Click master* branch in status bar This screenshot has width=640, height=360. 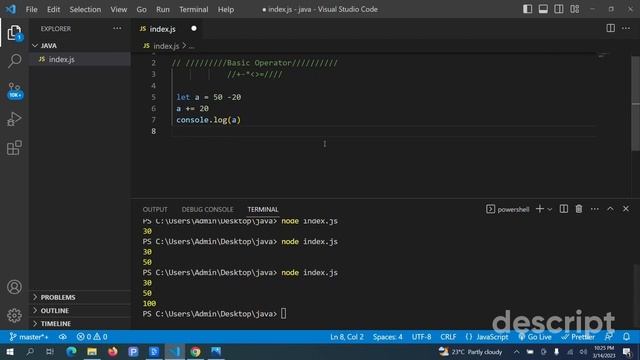[x=29, y=337]
